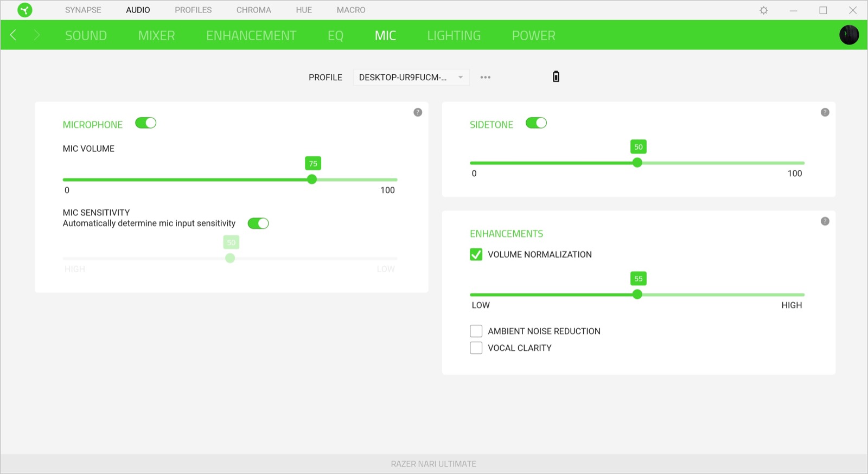Screen dimensions: 868x474
Task: Select the Audio top menu
Action: click(x=138, y=10)
